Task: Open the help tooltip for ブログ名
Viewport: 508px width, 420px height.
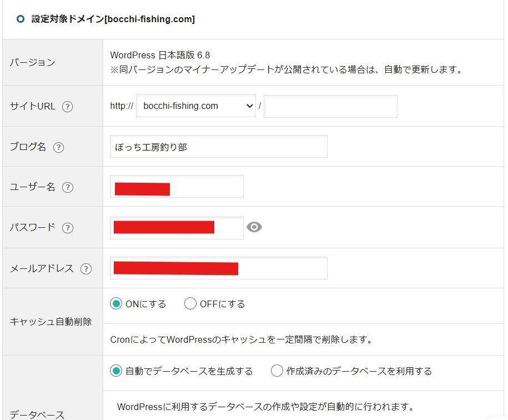Action: coord(58,147)
